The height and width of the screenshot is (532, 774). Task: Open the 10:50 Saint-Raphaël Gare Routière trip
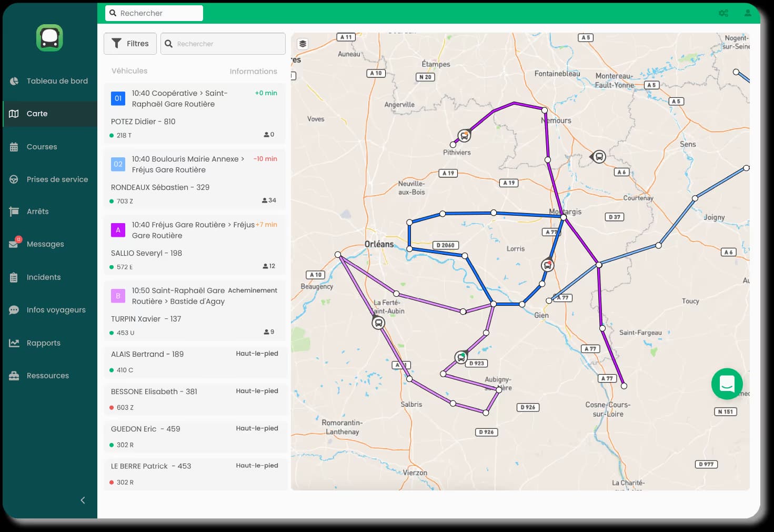178,296
